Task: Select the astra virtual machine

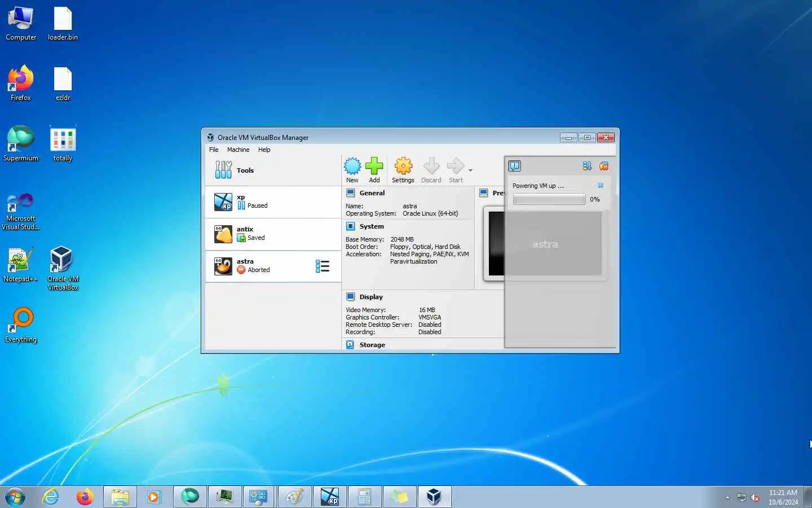Action: (x=273, y=266)
